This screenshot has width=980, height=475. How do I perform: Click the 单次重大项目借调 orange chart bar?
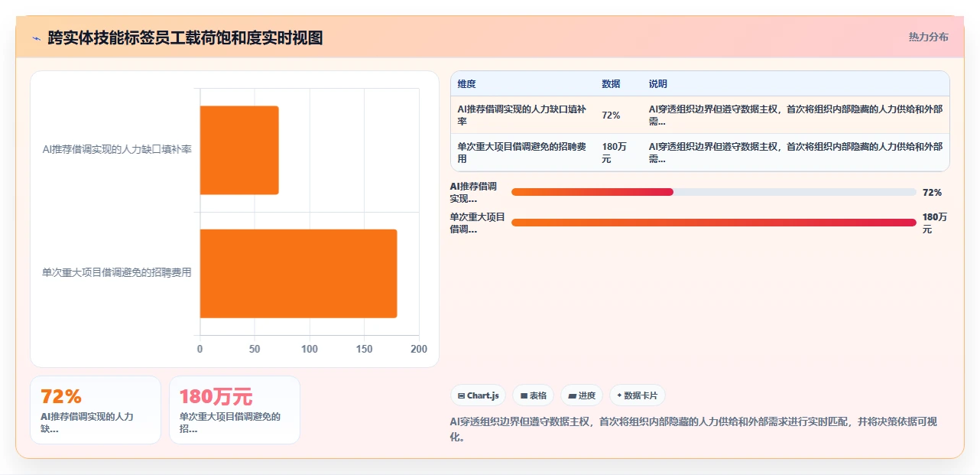pyautogui.click(x=299, y=273)
